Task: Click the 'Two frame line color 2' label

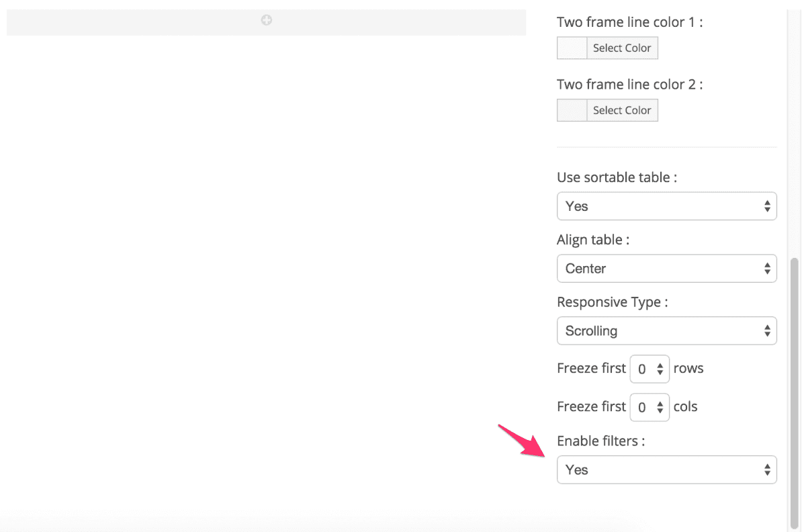Action: tap(629, 85)
